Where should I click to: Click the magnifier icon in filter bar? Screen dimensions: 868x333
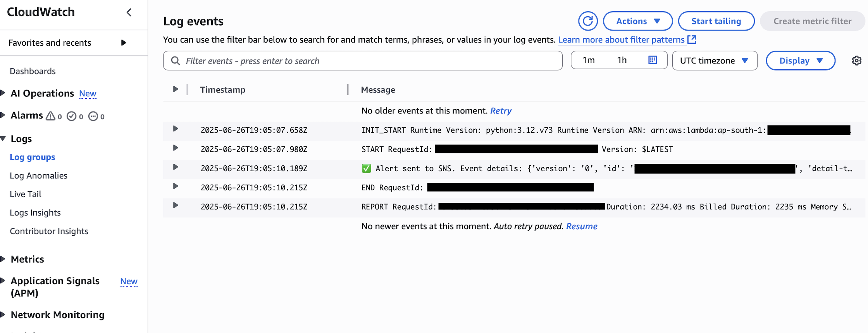176,61
